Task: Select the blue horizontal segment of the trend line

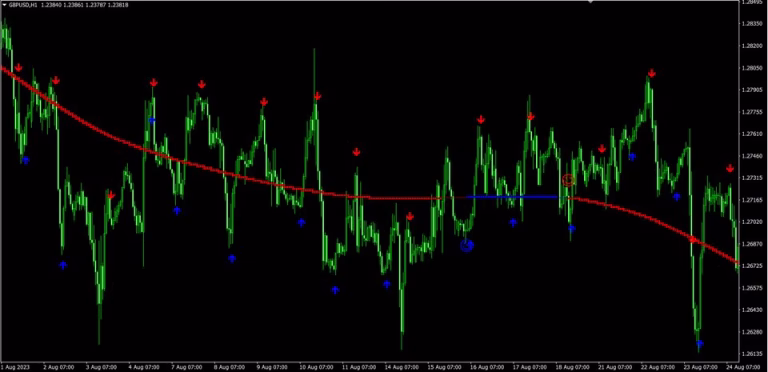Action: 512,197
